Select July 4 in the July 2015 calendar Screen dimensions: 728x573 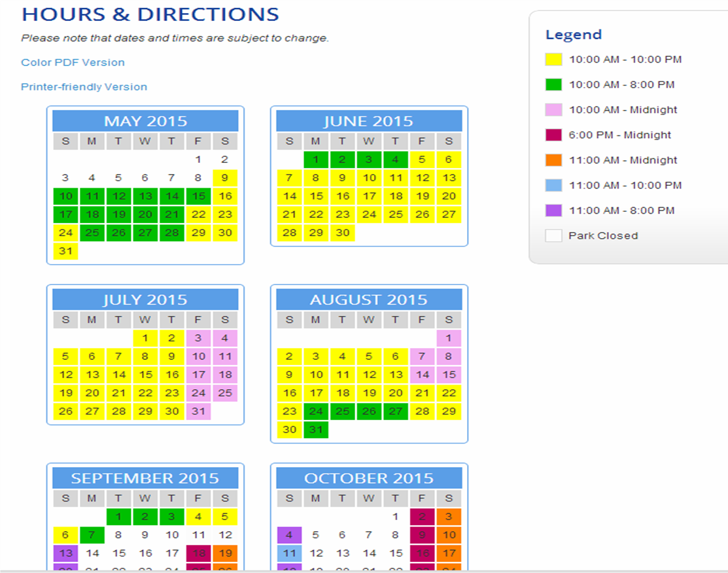pyautogui.click(x=224, y=338)
